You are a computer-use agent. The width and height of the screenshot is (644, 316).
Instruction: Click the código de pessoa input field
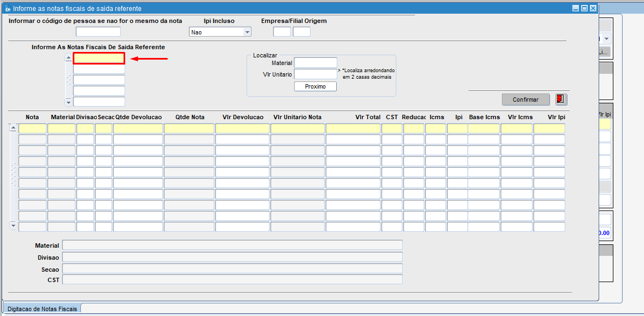[x=98, y=32]
